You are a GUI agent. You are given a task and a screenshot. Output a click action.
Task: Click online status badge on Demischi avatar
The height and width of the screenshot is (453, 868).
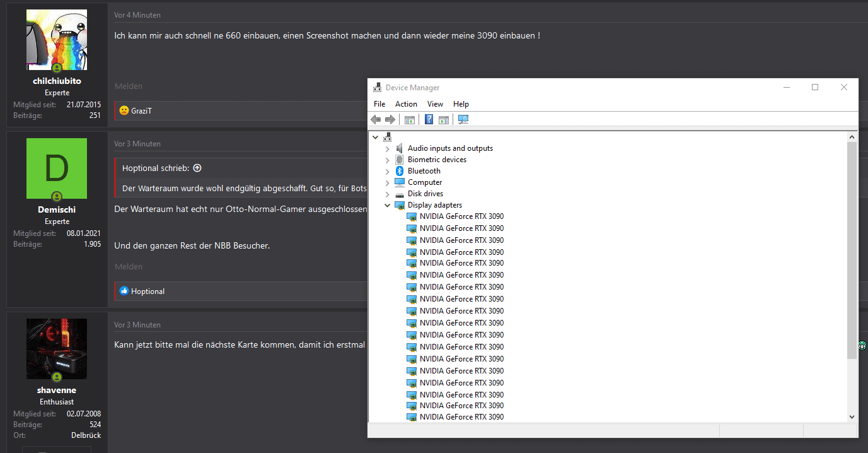point(57,196)
